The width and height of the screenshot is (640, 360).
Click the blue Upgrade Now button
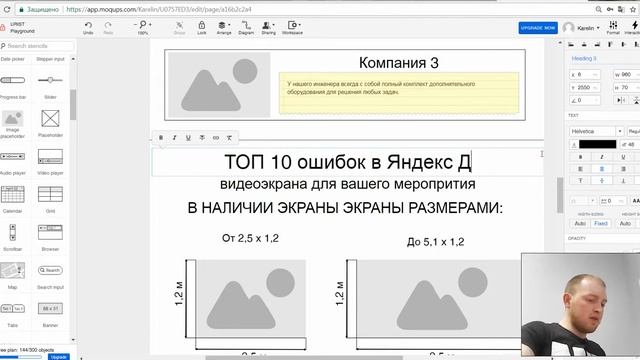[x=538, y=28]
